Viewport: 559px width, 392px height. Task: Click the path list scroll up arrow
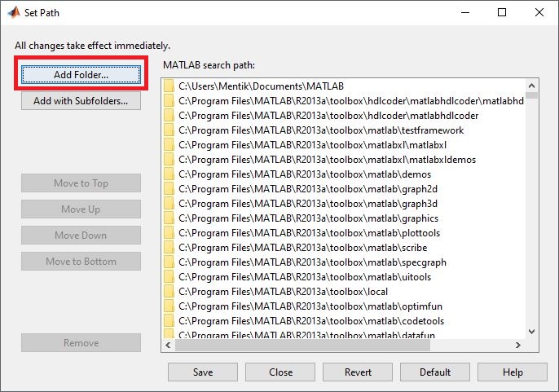coord(531,86)
